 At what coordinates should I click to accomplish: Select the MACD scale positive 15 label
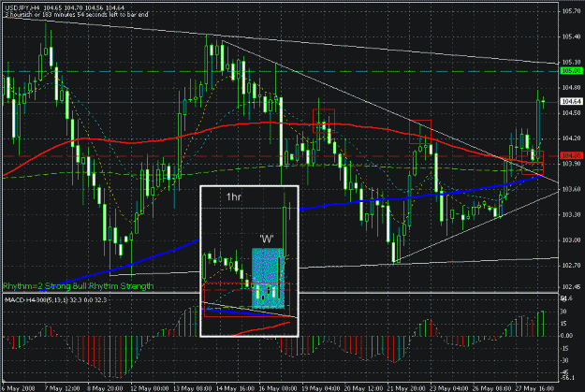564,324
